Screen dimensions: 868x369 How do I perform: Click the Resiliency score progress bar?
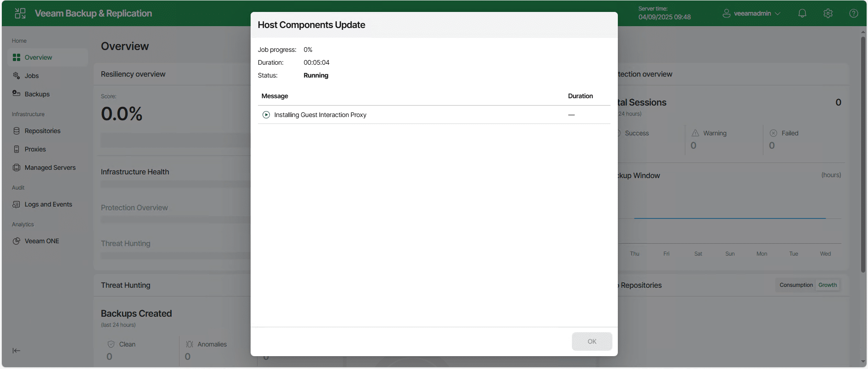(x=174, y=140)
